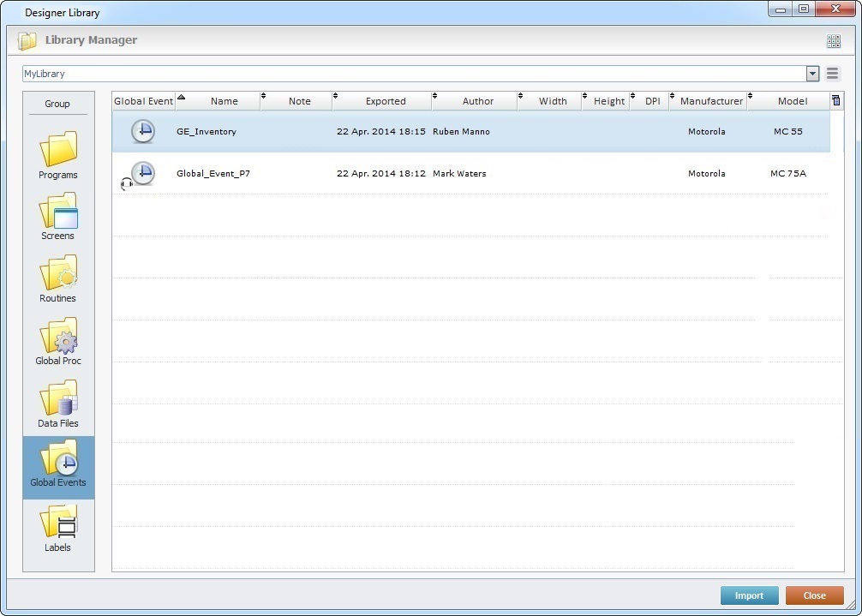Sort by Global Event column
862x616 pixels.
(x=144, y=101)
